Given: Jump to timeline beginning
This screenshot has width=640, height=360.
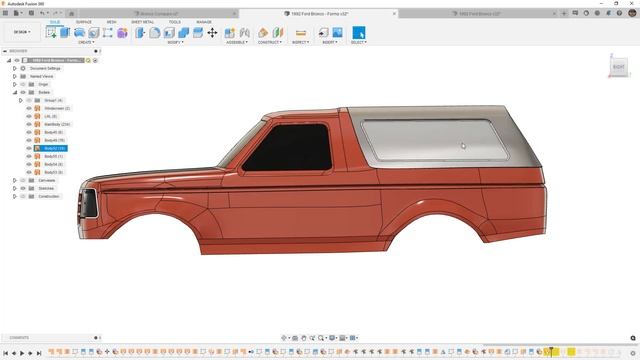Looking at the screenshot, I should click(x=6, y=353).
